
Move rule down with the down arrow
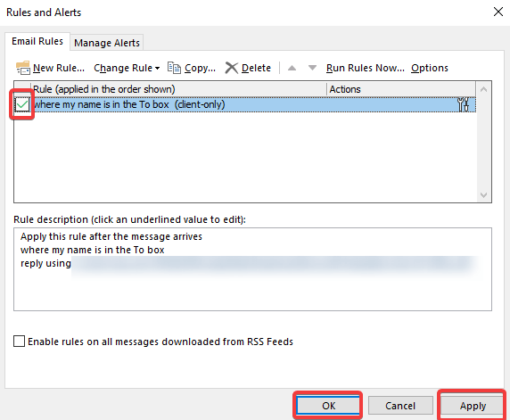[x=312, y=68]
